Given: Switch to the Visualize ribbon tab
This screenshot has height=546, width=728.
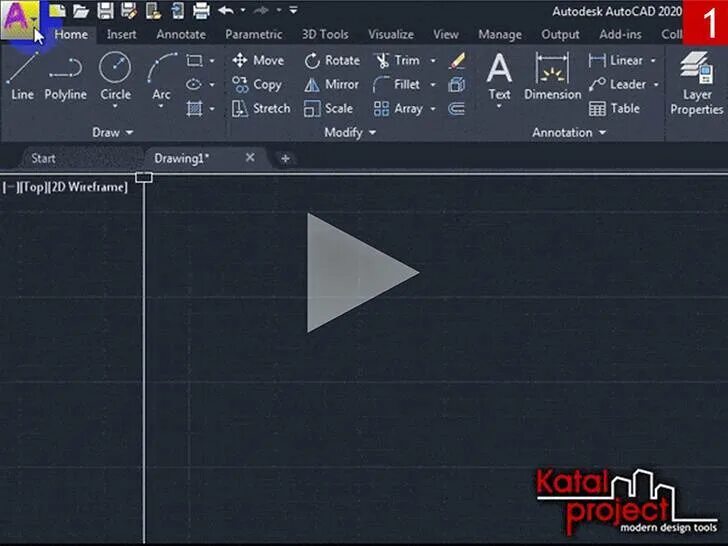Looking at the screenshot, I should tap(391, 34).
